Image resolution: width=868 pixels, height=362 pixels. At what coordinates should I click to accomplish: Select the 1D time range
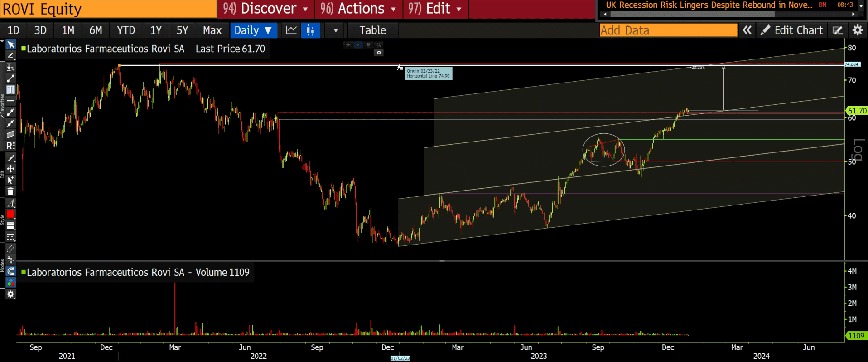tap(14, 30)
